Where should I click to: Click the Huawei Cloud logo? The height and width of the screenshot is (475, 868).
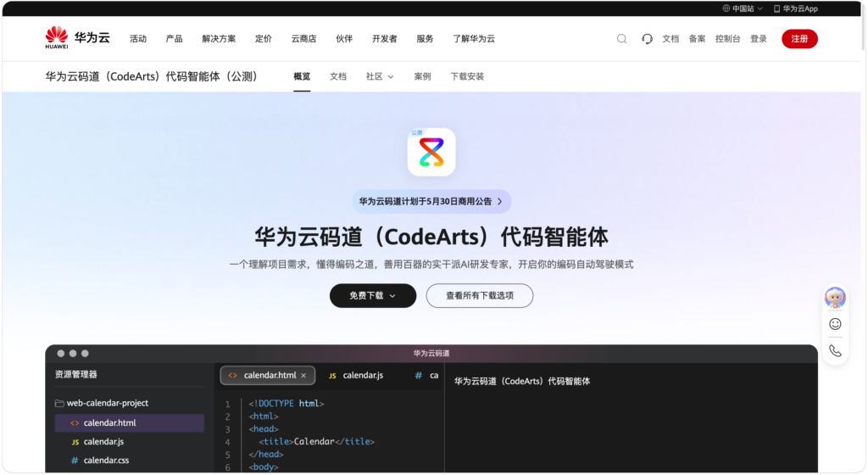pyautogui.click(x=77, y=37)
